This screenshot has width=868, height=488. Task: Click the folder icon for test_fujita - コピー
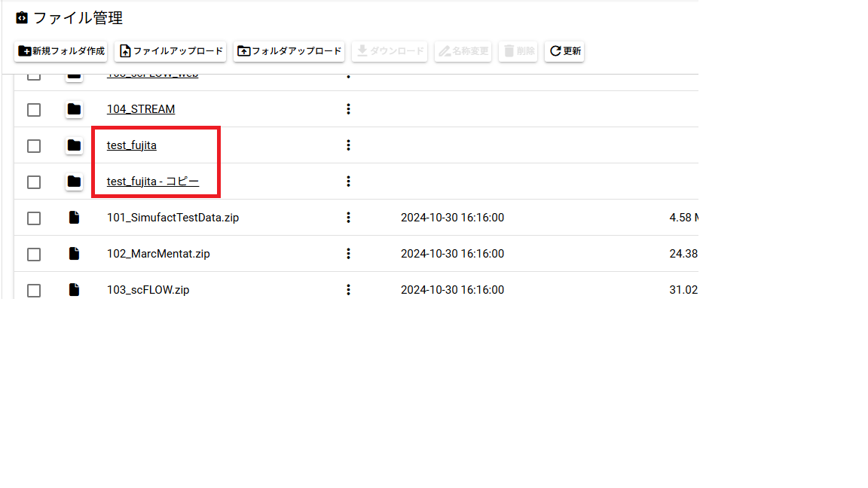[x=74, y=181]
